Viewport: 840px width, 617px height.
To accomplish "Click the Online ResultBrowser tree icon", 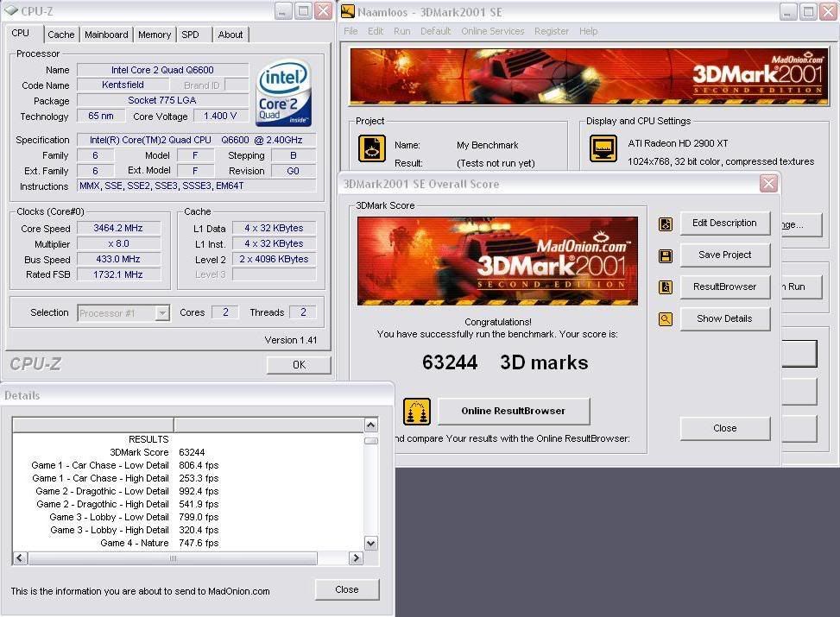I will (417, 412).
